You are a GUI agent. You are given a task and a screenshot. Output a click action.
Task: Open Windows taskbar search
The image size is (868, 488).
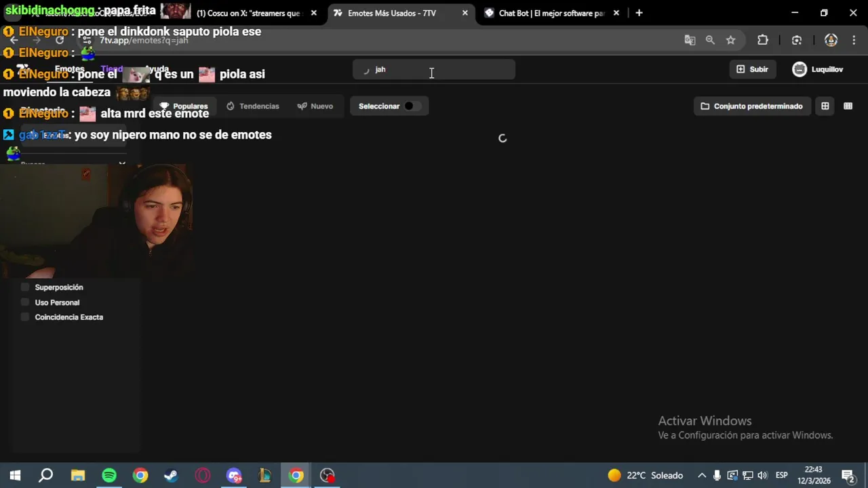click(x=45, y=475)
